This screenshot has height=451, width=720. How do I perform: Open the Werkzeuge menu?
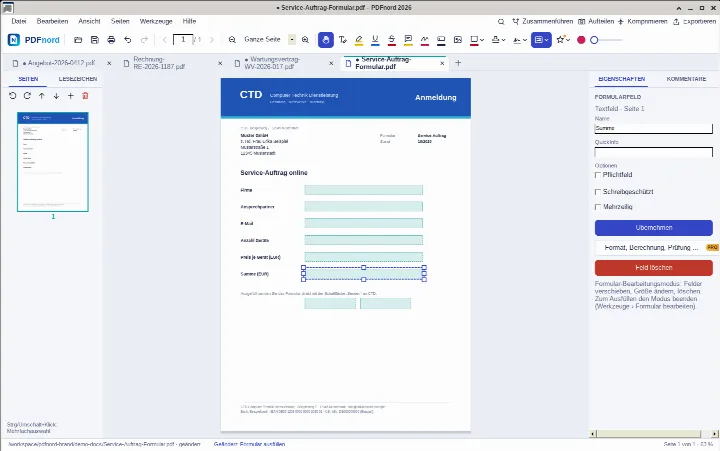point(156,21)
